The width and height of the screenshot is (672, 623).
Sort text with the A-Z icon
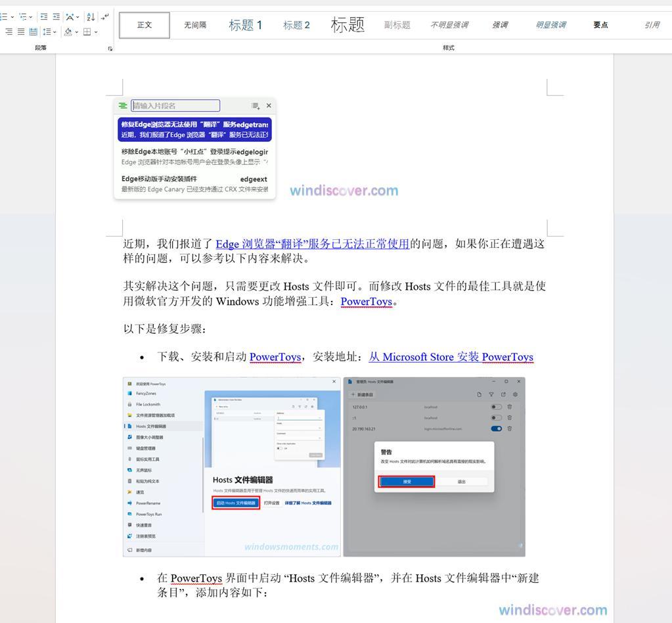[x=91, y=17]
